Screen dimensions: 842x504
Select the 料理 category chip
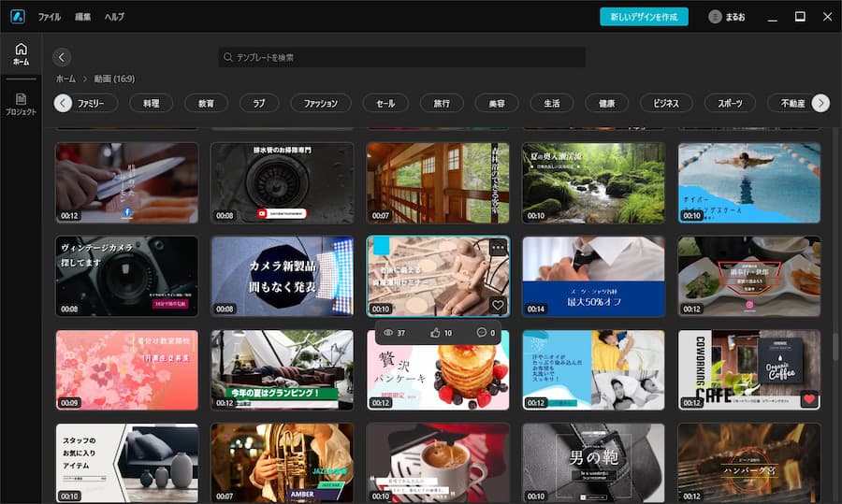point(151,103)
